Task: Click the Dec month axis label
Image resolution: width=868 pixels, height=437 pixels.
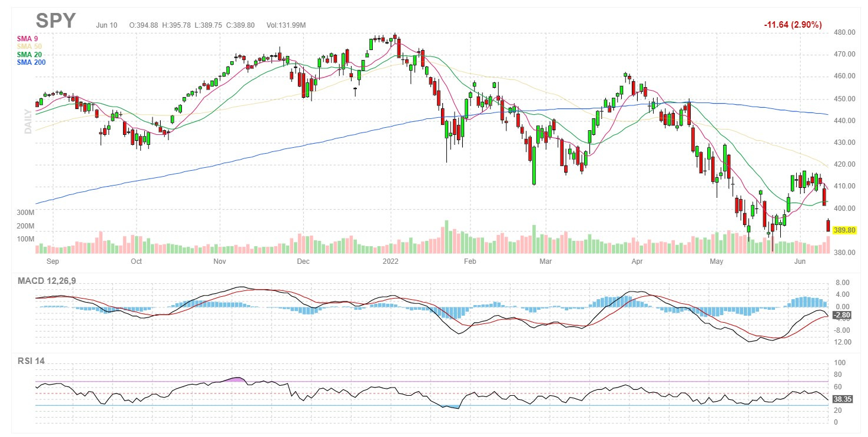Action: coord(303,260)
